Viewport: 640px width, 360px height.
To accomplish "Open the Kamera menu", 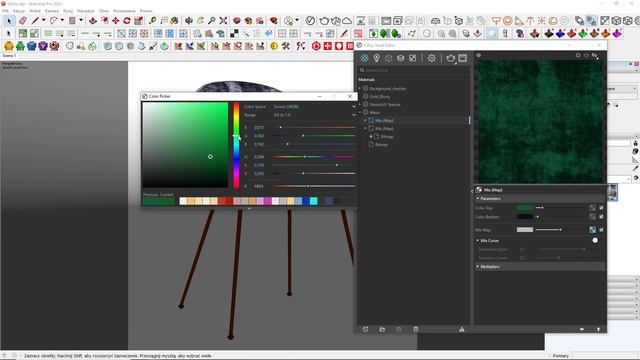I will [52, 11].
